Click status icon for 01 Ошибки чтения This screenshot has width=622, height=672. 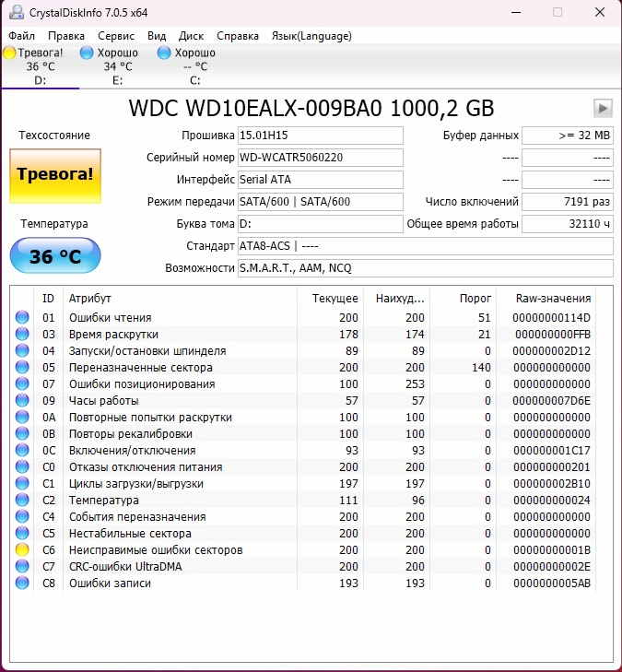click(22, 317)
